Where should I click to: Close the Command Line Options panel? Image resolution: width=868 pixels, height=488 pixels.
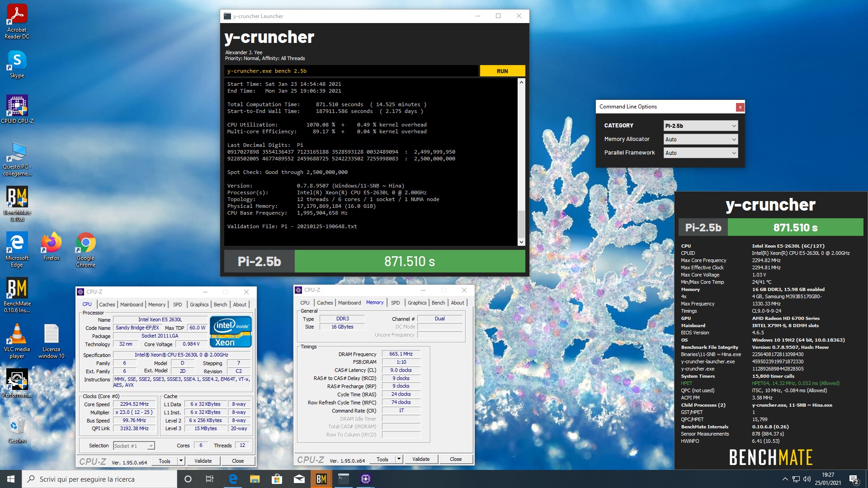pyautogui.click(x=740, y=107)
